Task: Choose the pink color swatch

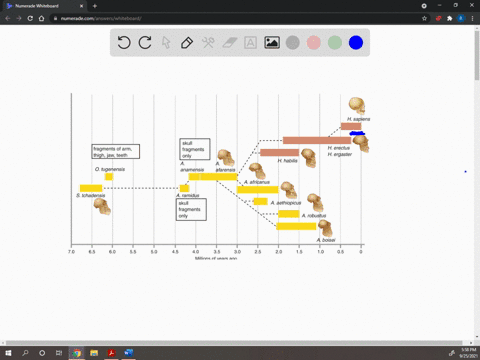Action: point(314,43)
